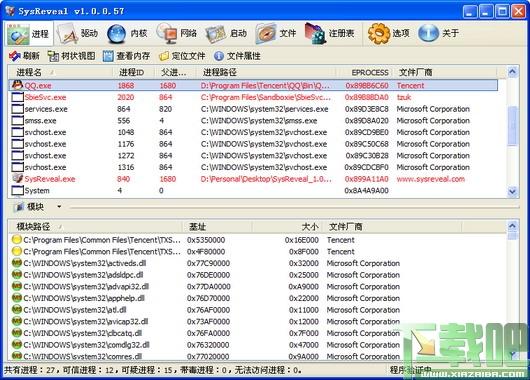The height and width of the screenshot is (380, 530).
Task: Select svchost.exe with PID 1272
Action: tap(253, 156)
